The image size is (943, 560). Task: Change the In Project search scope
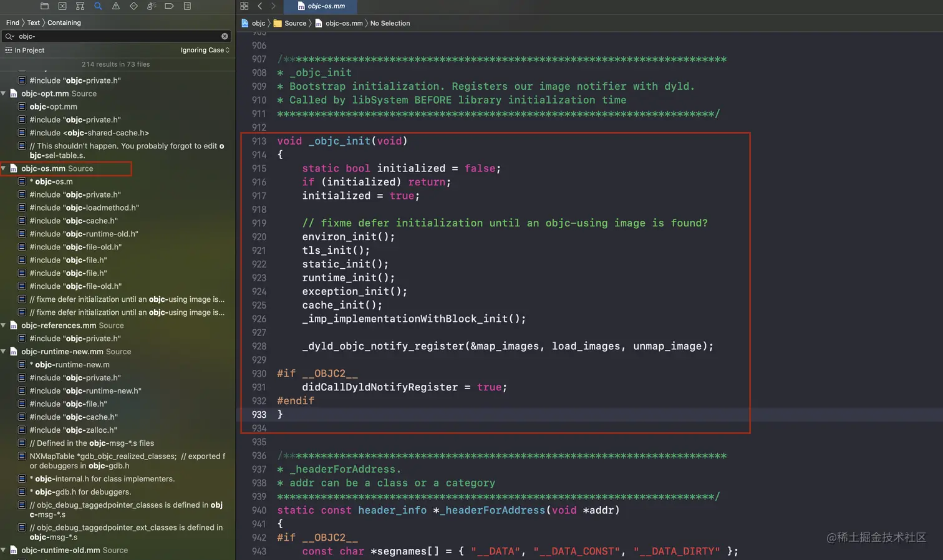click(x=25, y=50)
